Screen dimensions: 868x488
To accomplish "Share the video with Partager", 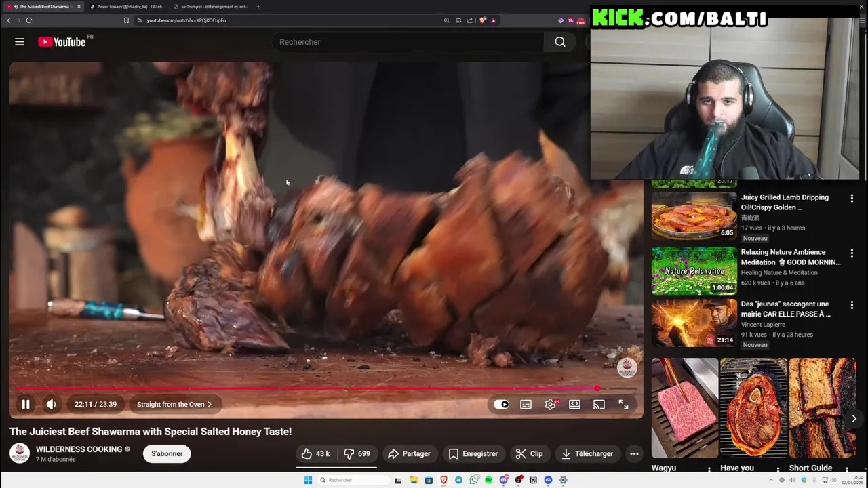I will tap(409, 453).
